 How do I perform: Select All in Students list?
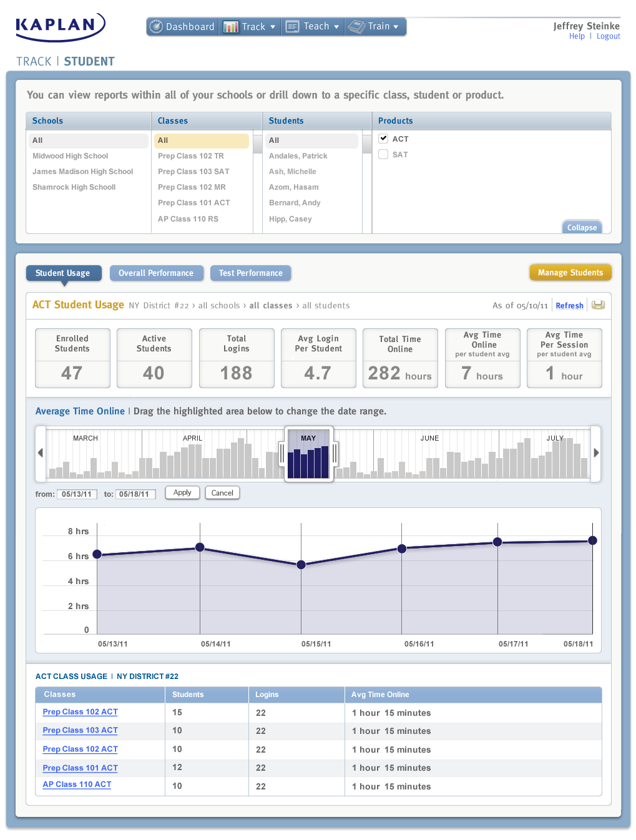pos(312,140)
